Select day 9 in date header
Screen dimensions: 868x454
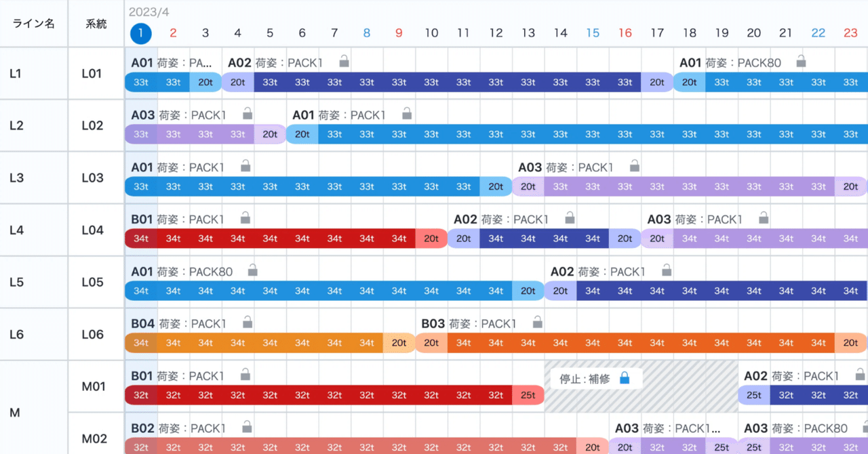click(x=399, y=33)
